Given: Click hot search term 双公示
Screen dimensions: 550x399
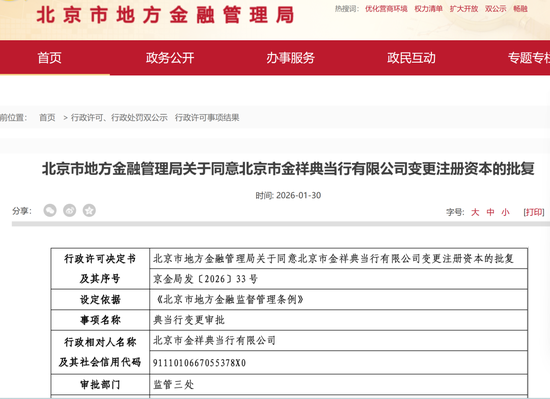Looking at the screenshot, I should click(496, 9).
